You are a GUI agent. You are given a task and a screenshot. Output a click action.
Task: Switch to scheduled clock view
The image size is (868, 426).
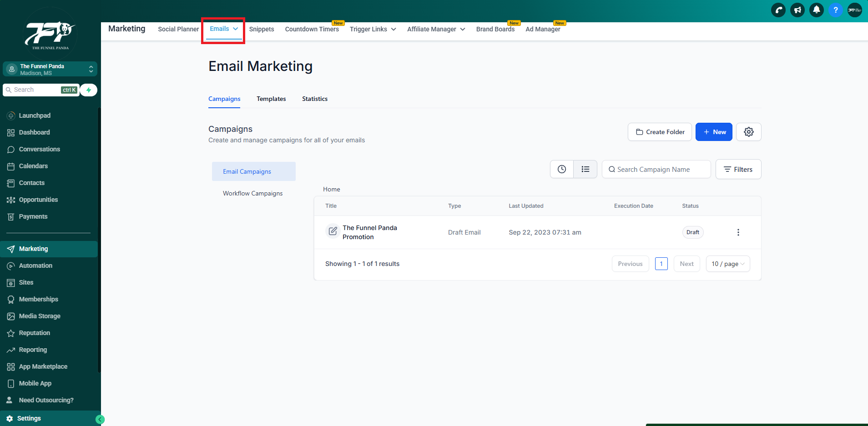[562, 169]
